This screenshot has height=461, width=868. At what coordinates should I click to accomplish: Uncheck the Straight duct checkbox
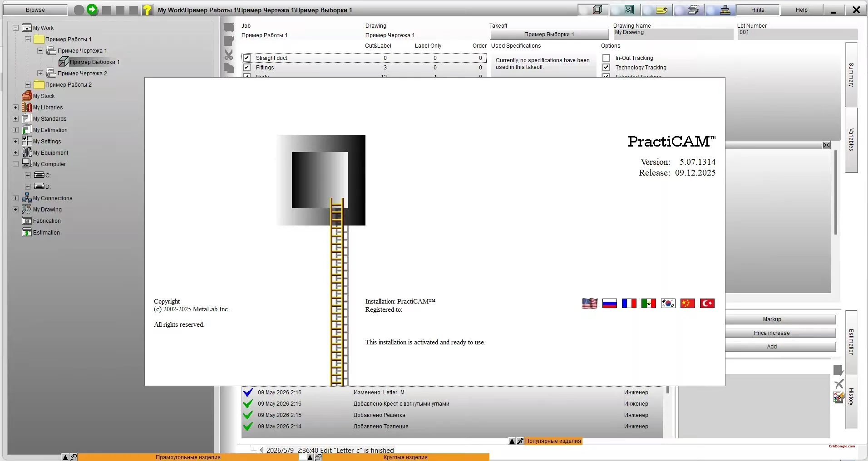[x=247, y=58]
